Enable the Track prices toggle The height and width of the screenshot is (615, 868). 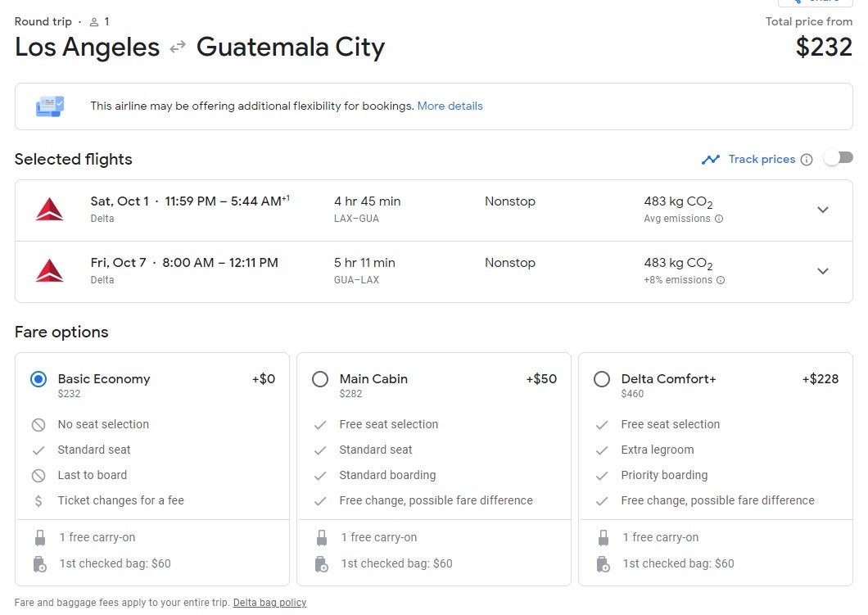click(838, 158)
